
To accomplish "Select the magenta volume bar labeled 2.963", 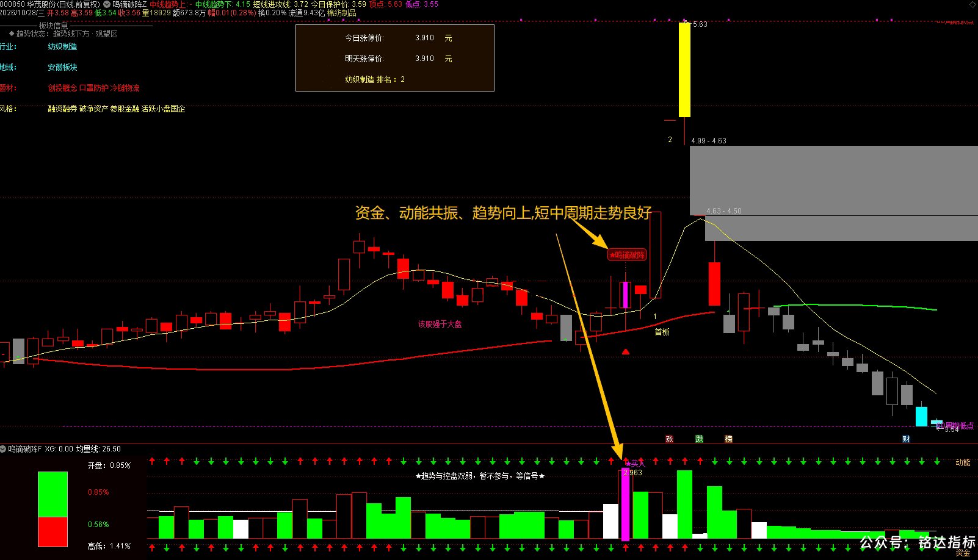I will coord(625,504).
